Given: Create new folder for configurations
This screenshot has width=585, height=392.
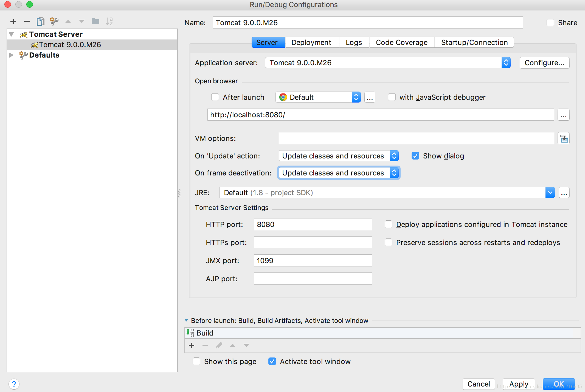Looking at the screenshot, I should pos(95,21).
